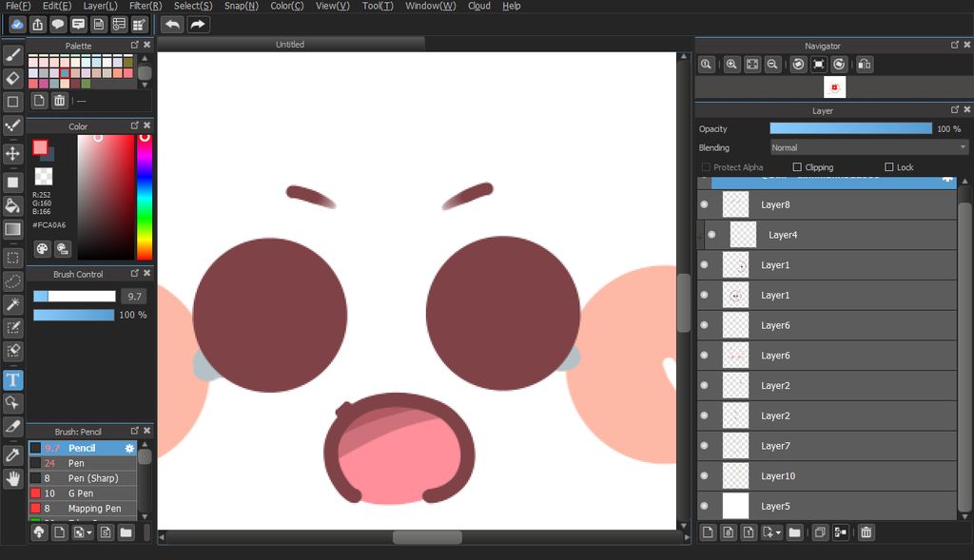
Task: Click the Navigator flip canvas icon
Action: coord(864,64)
